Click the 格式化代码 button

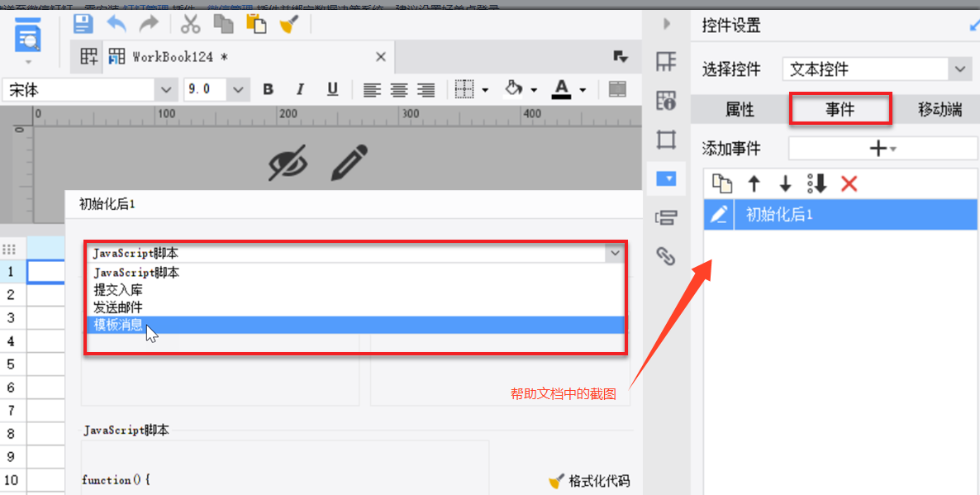click(x=589, y=481)
